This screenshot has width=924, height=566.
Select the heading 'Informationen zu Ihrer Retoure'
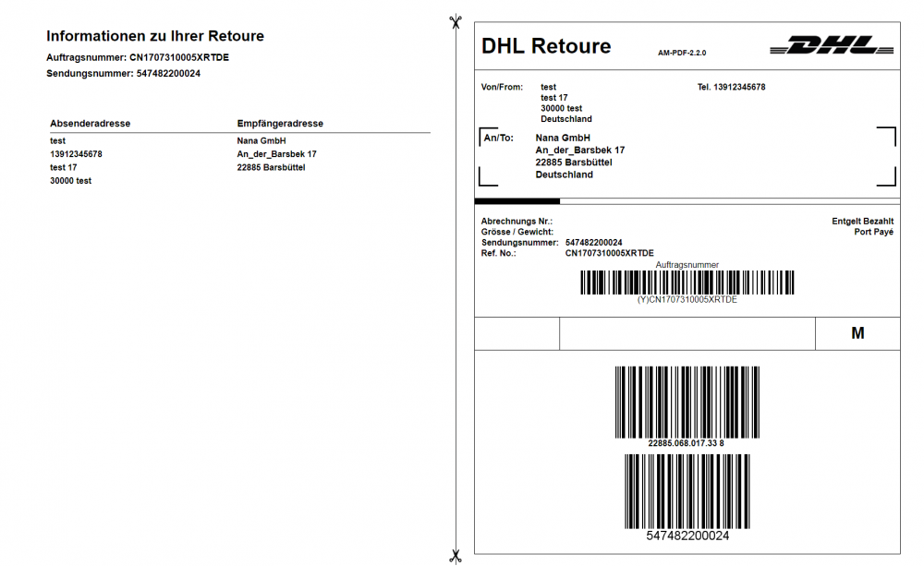155,36
